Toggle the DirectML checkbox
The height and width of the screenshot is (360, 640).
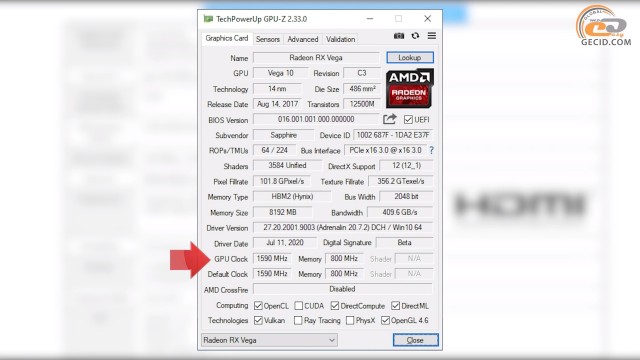pos(395,306)
